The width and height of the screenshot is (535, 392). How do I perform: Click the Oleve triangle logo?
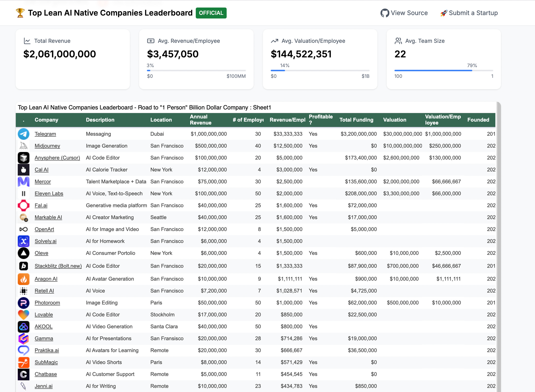pos(24,253)
